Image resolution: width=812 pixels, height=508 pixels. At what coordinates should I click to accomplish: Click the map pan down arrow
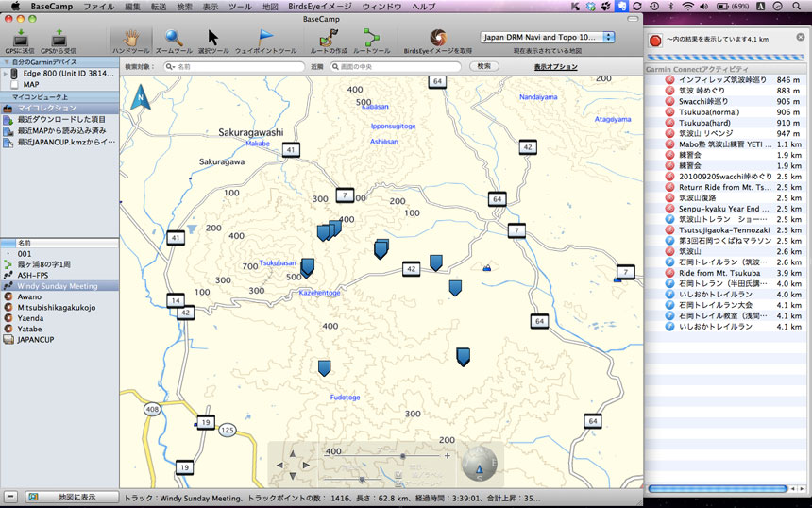(293, 476)
